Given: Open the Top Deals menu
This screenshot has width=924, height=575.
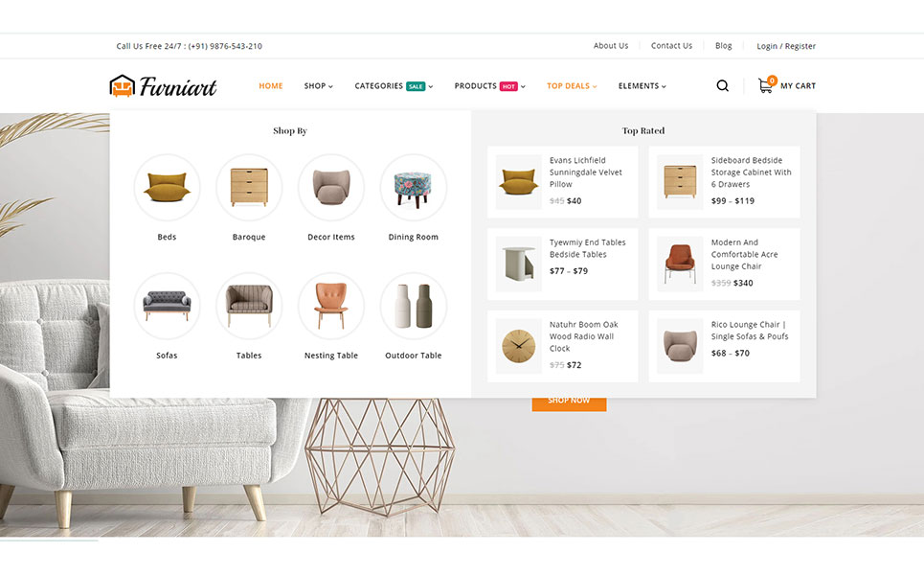Looking at the screenshot, I should pos(572,86).
